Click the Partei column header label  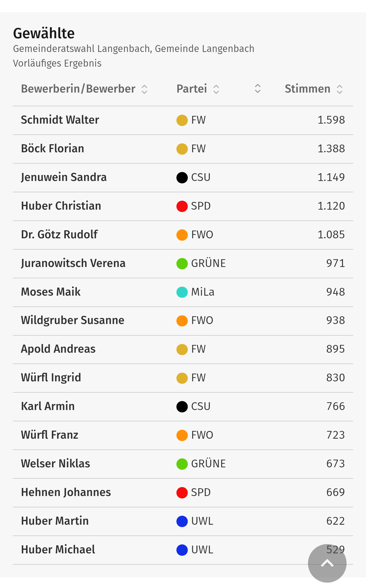[x=192, y=89]
